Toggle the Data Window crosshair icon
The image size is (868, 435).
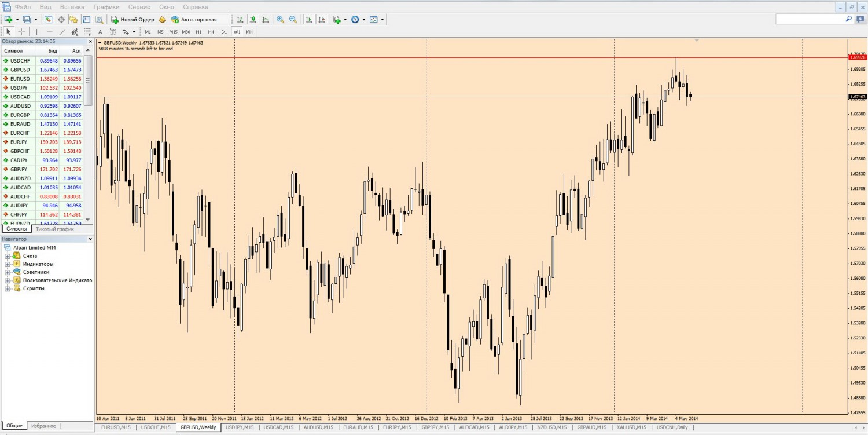click(61, 19)
